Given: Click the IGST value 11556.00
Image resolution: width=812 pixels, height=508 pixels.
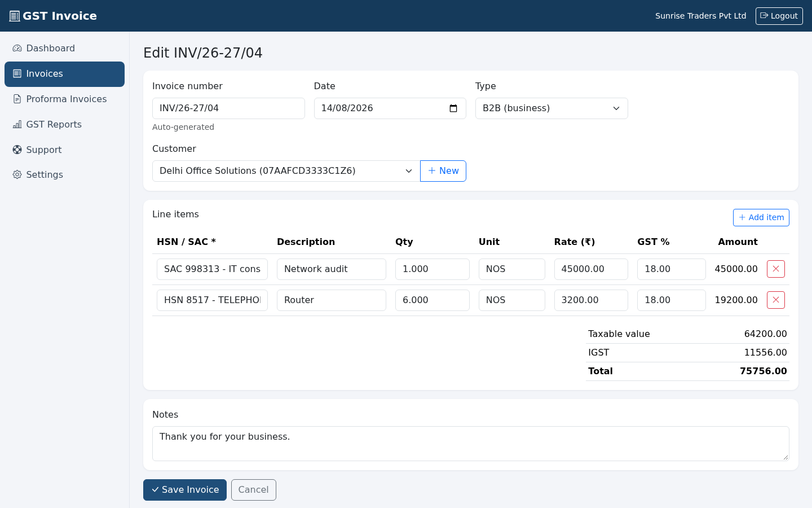Looking at the screenshot, I should (766, 353).
